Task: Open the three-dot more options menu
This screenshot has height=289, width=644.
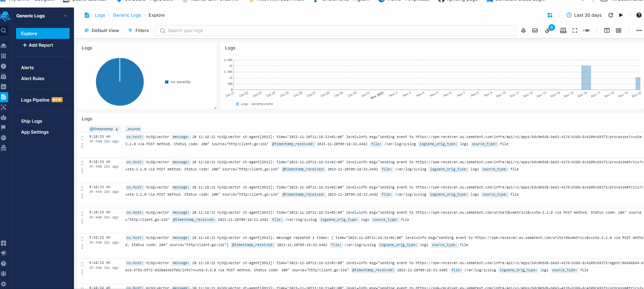Action: [639, 31]
